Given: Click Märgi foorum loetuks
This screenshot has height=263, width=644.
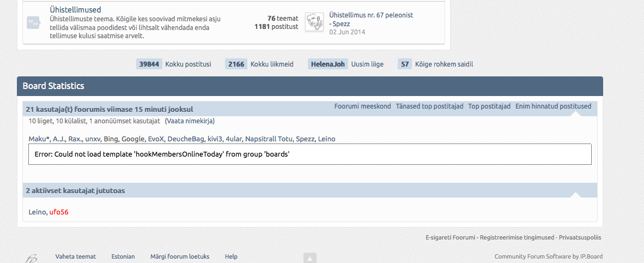Looking at the screenshot, I should (180, 256).
